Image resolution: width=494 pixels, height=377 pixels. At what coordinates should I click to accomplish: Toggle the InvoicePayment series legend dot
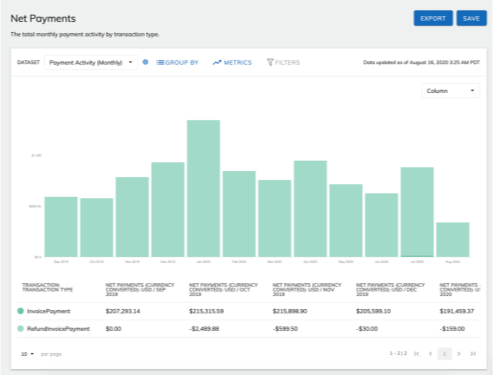pyautogui.click(x=20, y=311)
